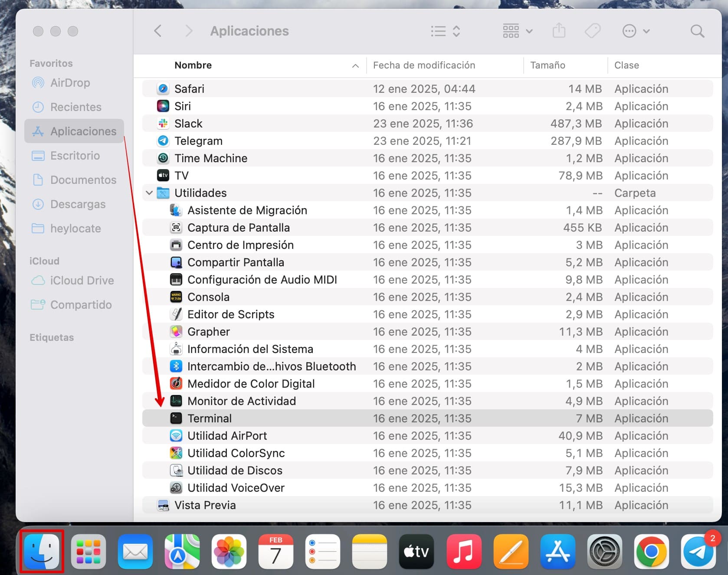This screenshot has height=575, width=728.
Task: Select Recientes in the sidebar
Action: (x=74, y=107)
